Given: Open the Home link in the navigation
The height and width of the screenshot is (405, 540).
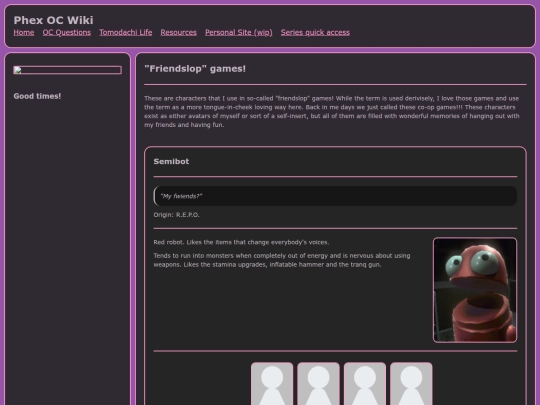Looking at the screenshot, I should click(x=24, y=32).
